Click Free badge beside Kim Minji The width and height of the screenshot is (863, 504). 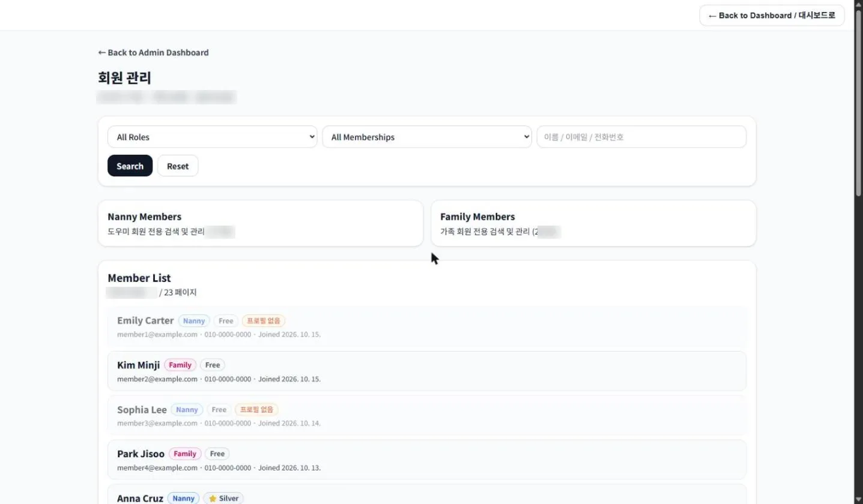point(213,365)
